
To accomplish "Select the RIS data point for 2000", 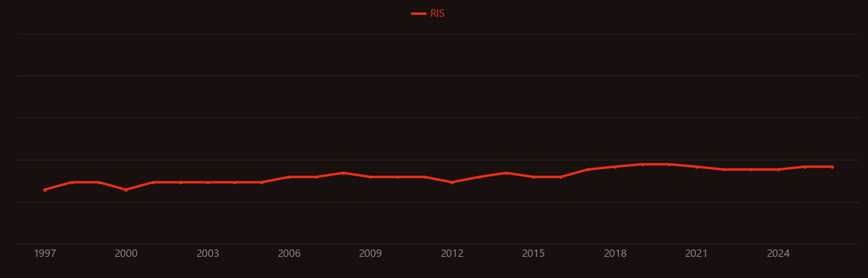I will click(x=126, y=190).
